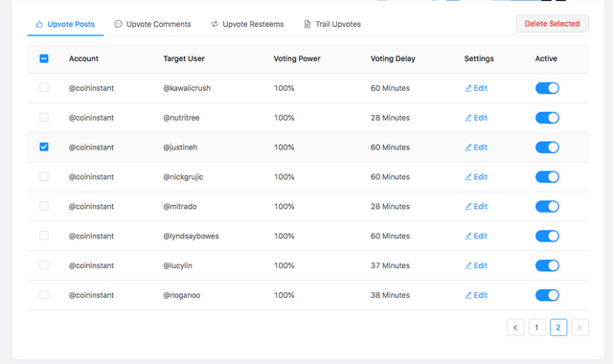
Task: Disable the Active switch for @justineh
Action: coord(547,148)
